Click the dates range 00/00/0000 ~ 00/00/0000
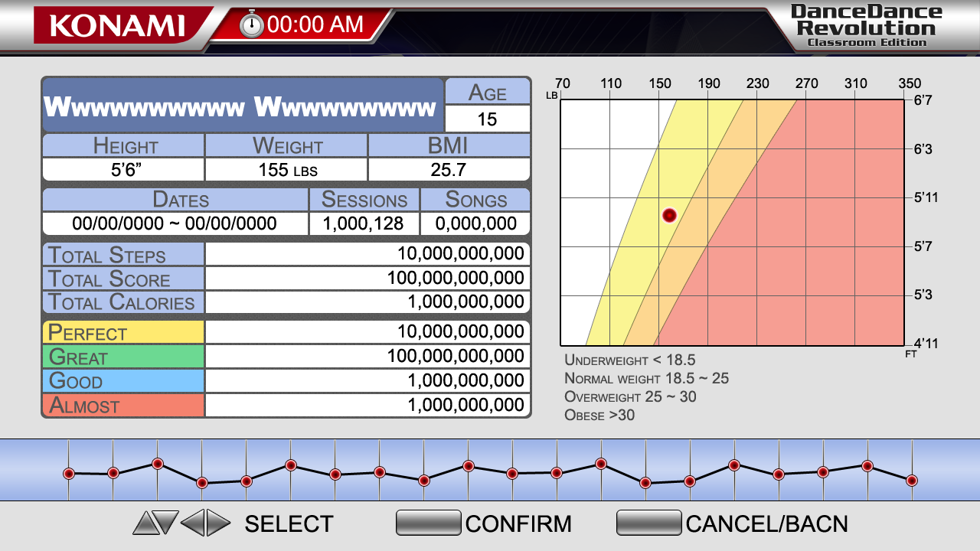980x551 pixels. click(x=175, y=223)
